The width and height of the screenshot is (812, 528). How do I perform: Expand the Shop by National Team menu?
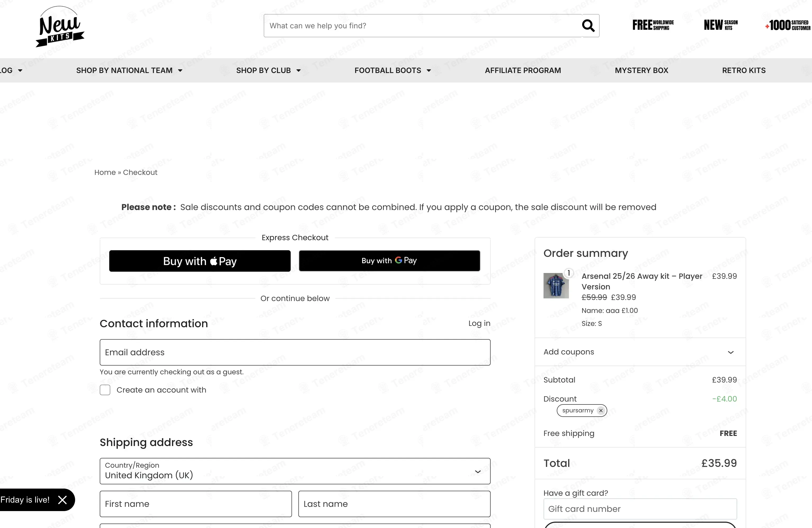pos(129,70)
